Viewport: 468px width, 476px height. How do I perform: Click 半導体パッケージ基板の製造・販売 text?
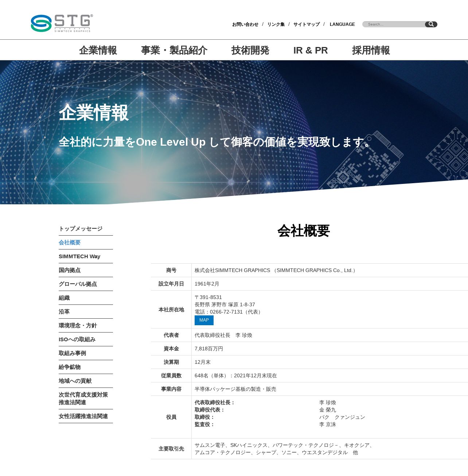point(235,389)
